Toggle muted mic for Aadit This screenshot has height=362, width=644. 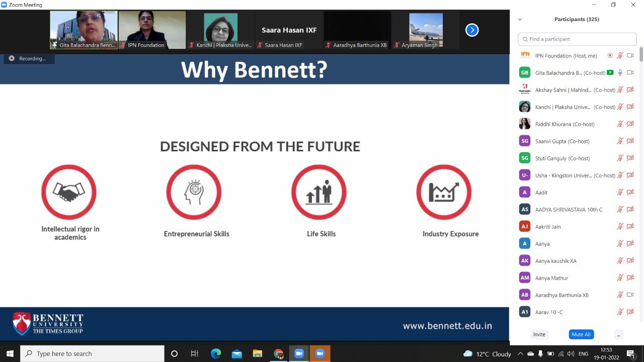(x=620, y=193)
